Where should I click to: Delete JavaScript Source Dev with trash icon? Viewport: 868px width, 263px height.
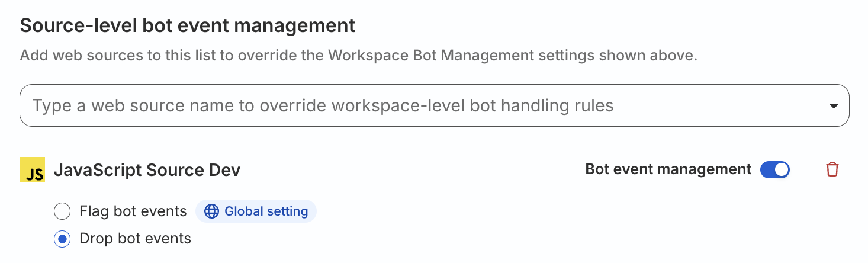point(832,169)
